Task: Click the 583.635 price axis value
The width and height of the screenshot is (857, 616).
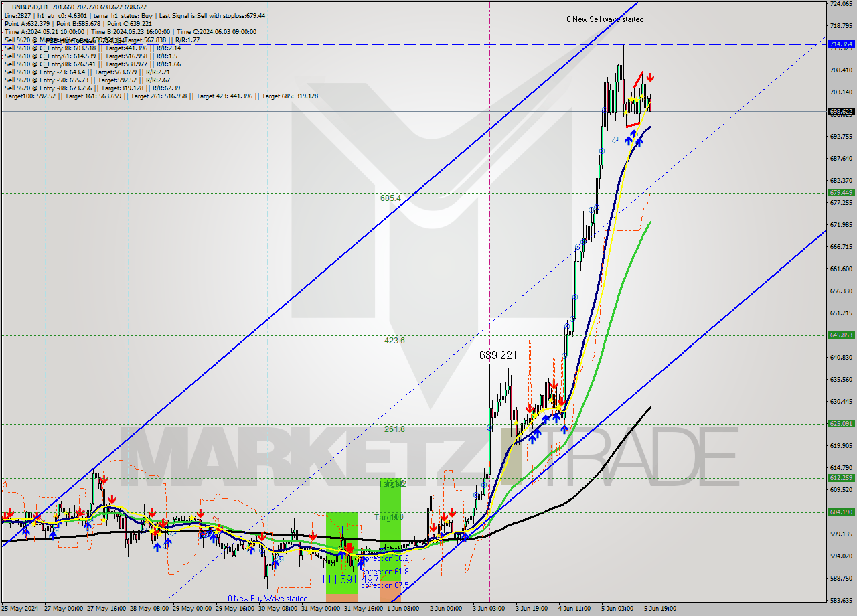Action: click(841, 600)
